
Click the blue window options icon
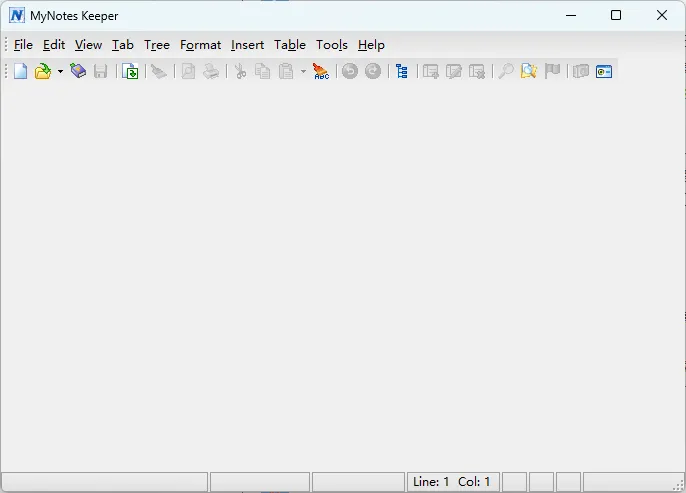pos(604,71)
